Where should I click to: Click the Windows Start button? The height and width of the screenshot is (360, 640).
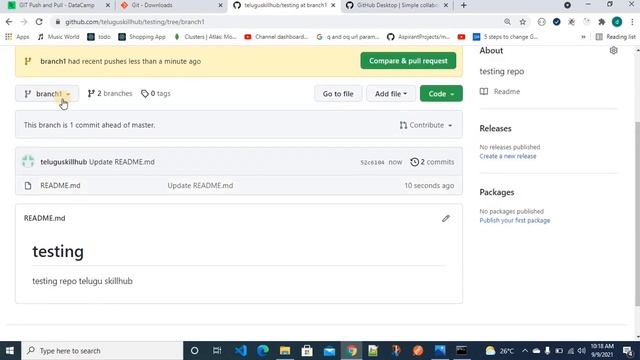(x=10, y=351)
